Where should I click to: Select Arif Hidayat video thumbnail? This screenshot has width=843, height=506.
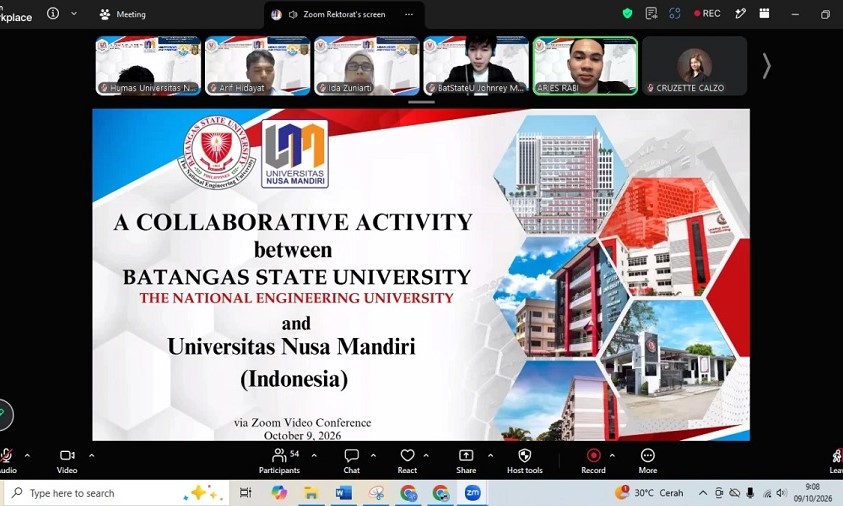(x=258, y=66)
